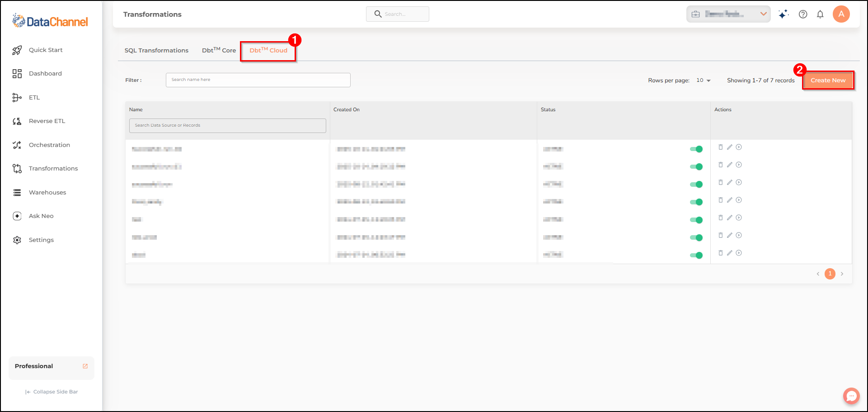Open Warehouses via its stacked-lines icon
Image resolution: width=868 pixels, height=412 pixels.
coord(17,193)
